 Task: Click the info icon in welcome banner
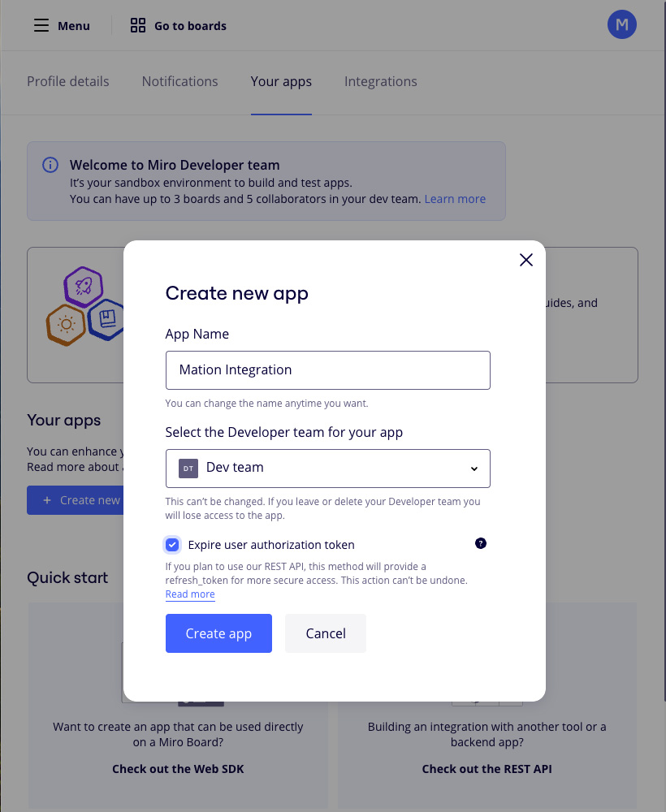(50, 165)
